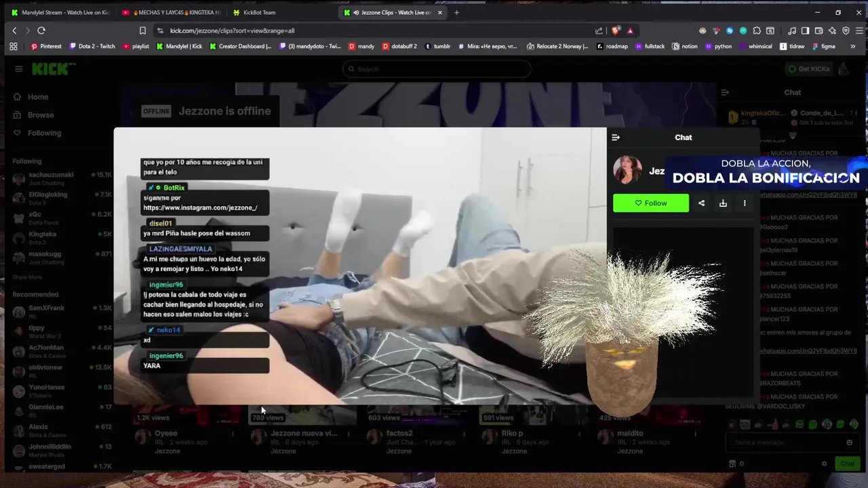Open browser main menu hamburger
This screenshot has height=488, width=868.
pyautogui.click(x=859, y=30)
